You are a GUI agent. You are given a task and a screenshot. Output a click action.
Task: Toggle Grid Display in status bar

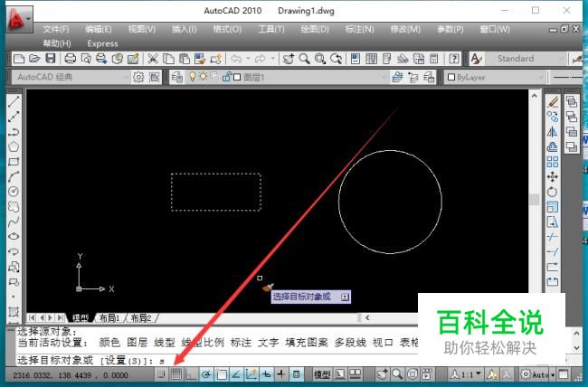pyautogui.click(x=176, y=373)
